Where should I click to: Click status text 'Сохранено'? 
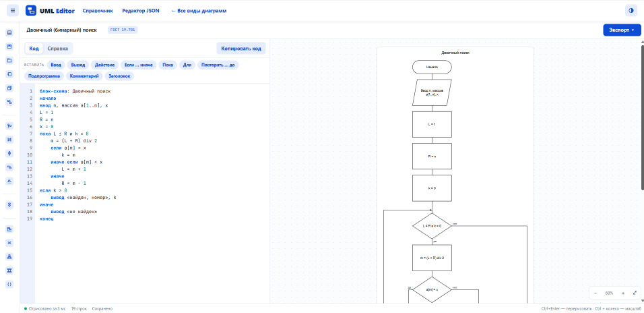(102, 308)
